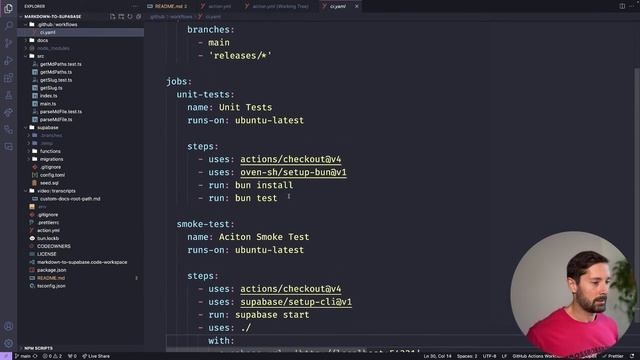Open the Manage gear in activity bar
This screenshot has height=360, width=640.
[8, 343]
